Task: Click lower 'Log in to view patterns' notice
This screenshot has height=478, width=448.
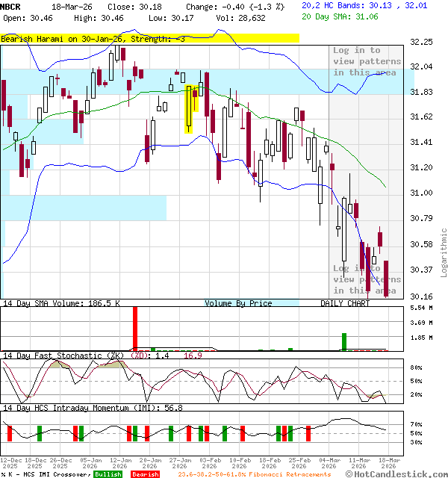Action: pyautogui.click(x=367, y=279)
